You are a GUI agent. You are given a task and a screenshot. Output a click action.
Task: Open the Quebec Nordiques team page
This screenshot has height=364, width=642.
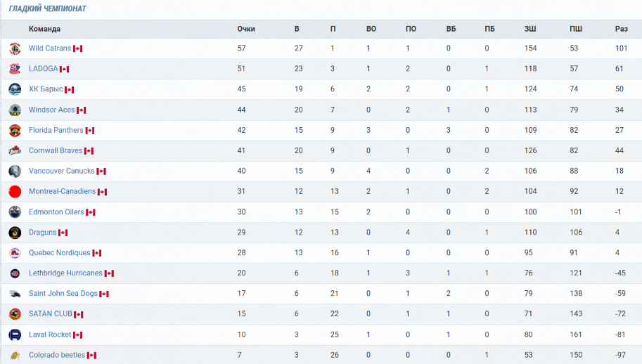tap(59, 253)
